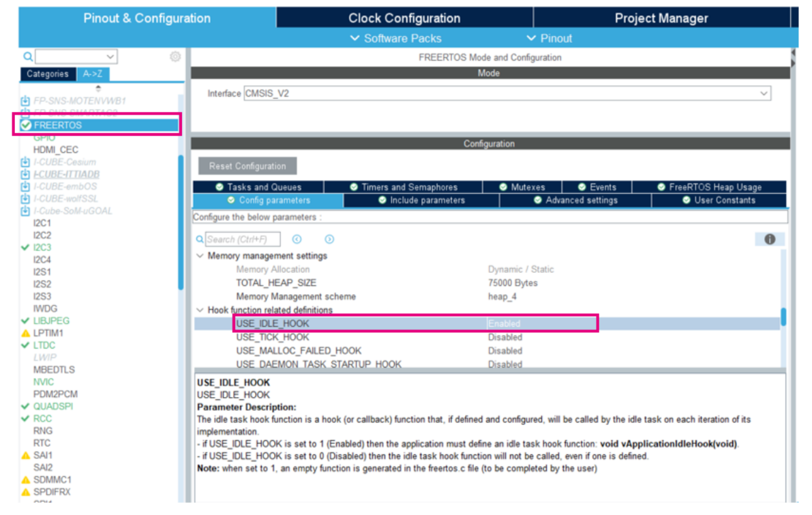Select PDM2PCM in the peripheral list
The image size is (812, 515).
click(55, 394)
